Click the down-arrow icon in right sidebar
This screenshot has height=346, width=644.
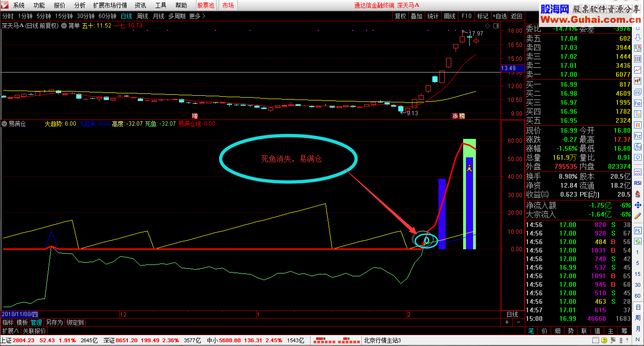(x=638, y=38)
